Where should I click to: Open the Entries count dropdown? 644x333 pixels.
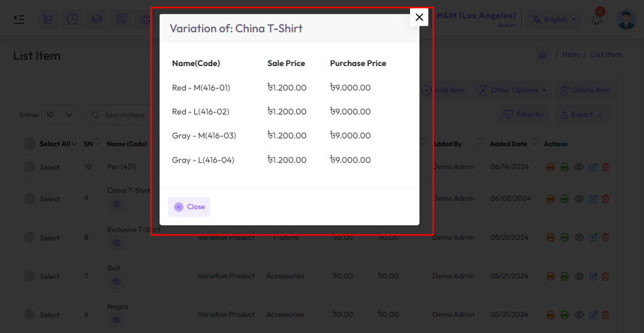[60, 115]
